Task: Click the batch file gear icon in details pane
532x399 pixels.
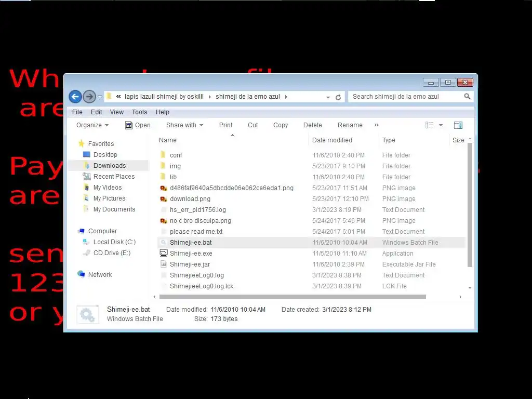Action: 87,314
